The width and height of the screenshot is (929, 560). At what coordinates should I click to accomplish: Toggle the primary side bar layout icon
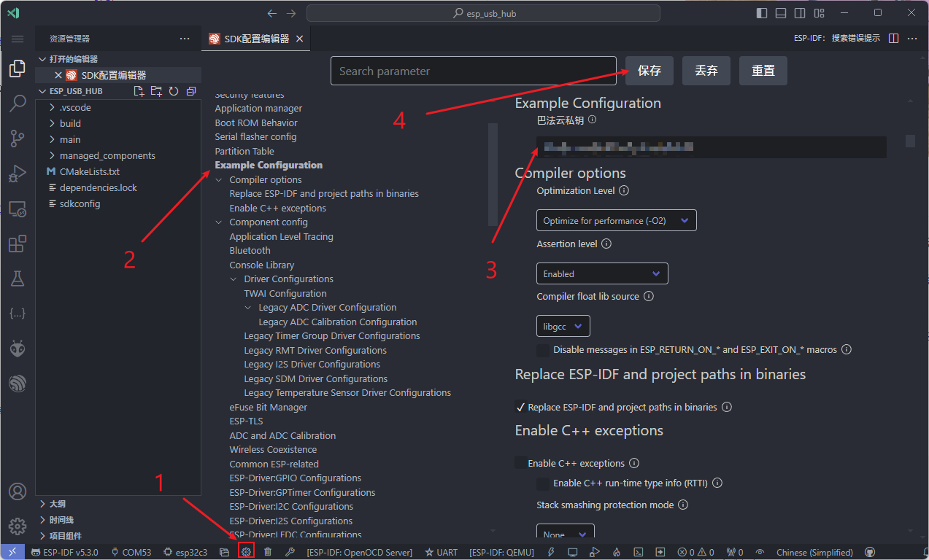[x=762, y=13]
